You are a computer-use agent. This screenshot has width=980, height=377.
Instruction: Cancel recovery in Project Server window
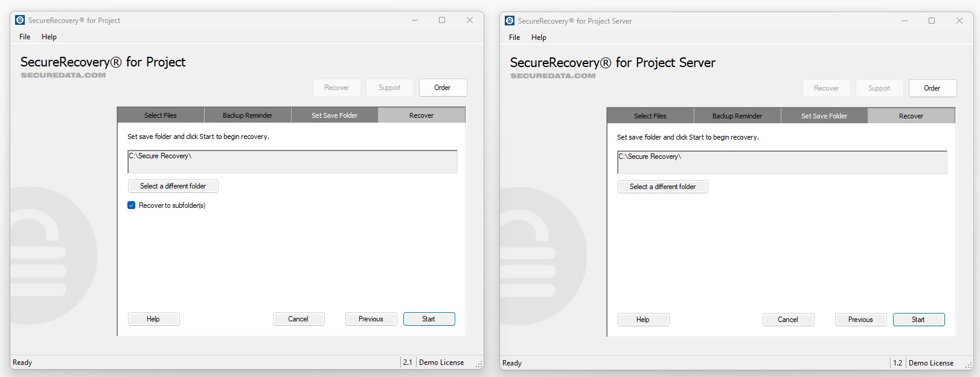click(788, 320)
